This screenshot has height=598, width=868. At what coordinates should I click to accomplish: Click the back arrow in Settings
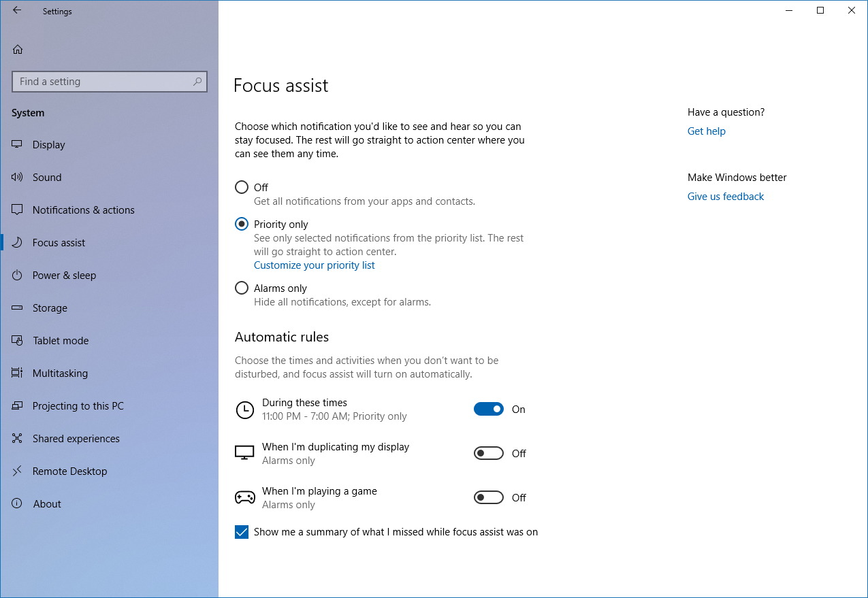[x=17, y=11]
